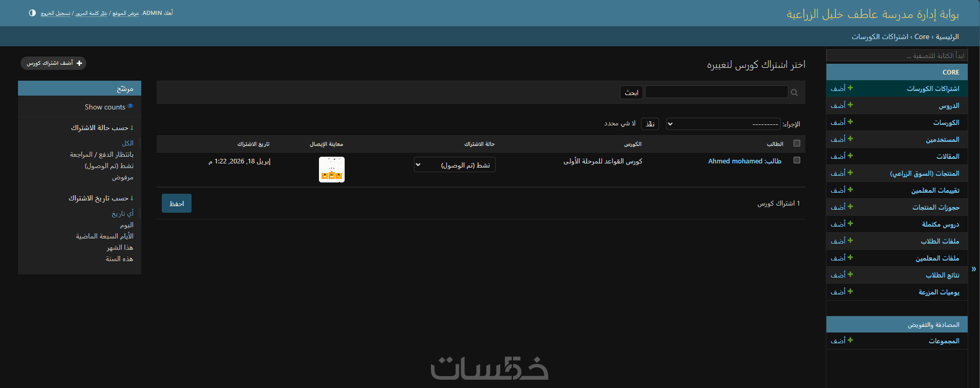Open تقييمات المعلمين in the sidebar
Screen dimensions: 980x388
[x=935, y=191]
